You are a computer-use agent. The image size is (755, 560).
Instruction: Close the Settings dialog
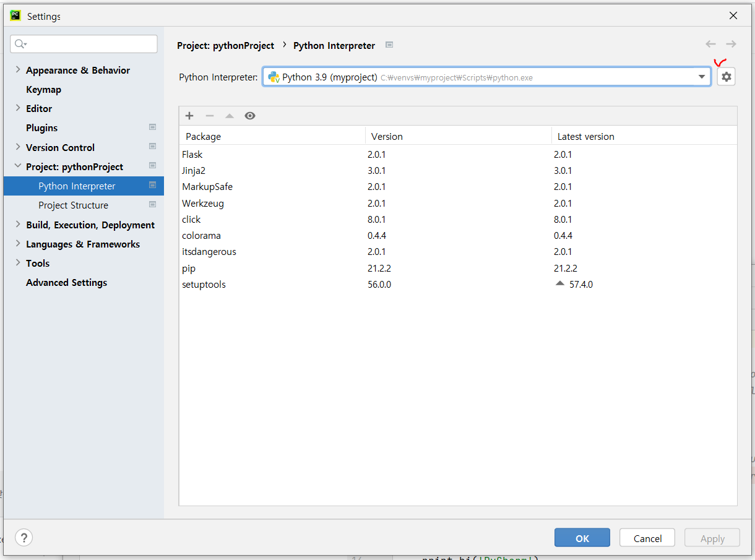pyautogui.click(x=733, y=16)
